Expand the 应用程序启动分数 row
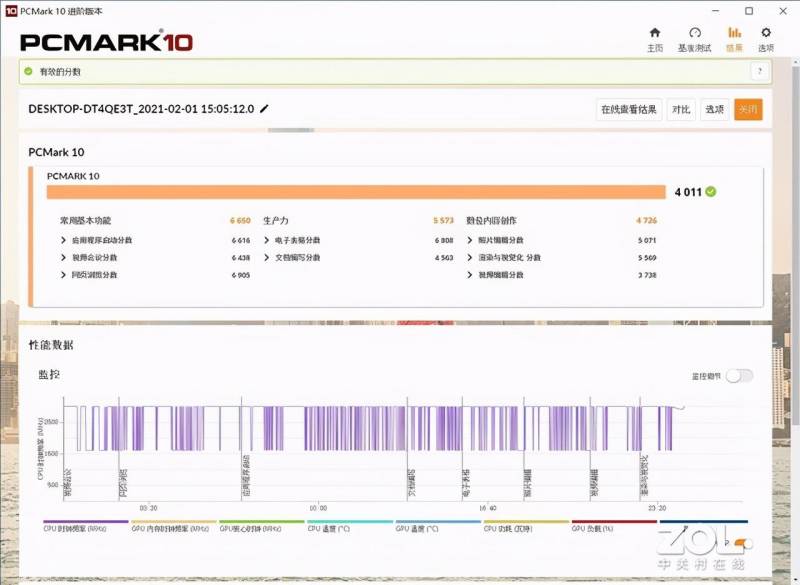 tap(63, 240)
